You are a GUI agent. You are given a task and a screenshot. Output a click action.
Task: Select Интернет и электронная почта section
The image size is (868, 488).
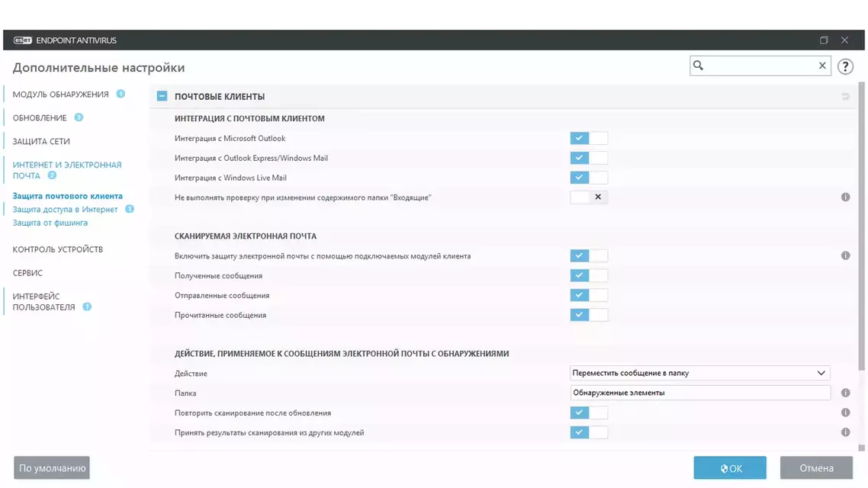click(x=67, y=170)
